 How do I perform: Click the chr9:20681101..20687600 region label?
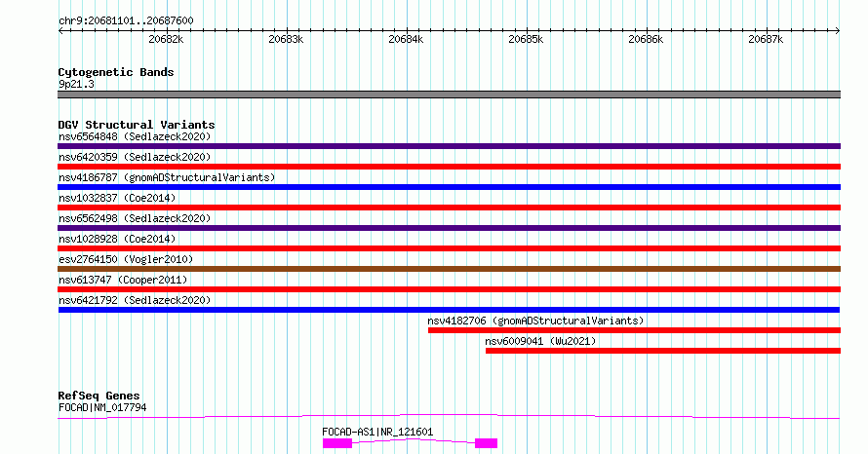click(126, 21)
